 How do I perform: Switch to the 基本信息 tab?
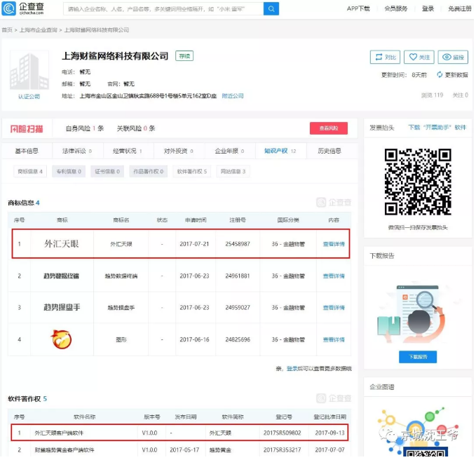27,151
